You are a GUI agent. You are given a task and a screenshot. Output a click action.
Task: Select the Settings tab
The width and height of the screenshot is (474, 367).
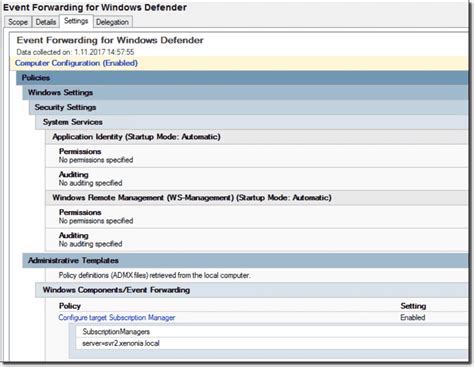[x=76, y=21]
